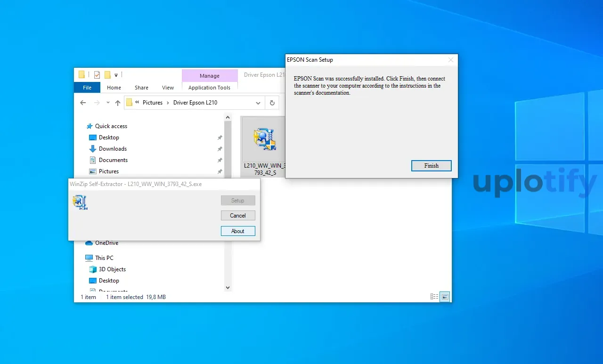The image size is (603, 364).
Task: Click Pictures in the address path
Action: coord(153,103)
